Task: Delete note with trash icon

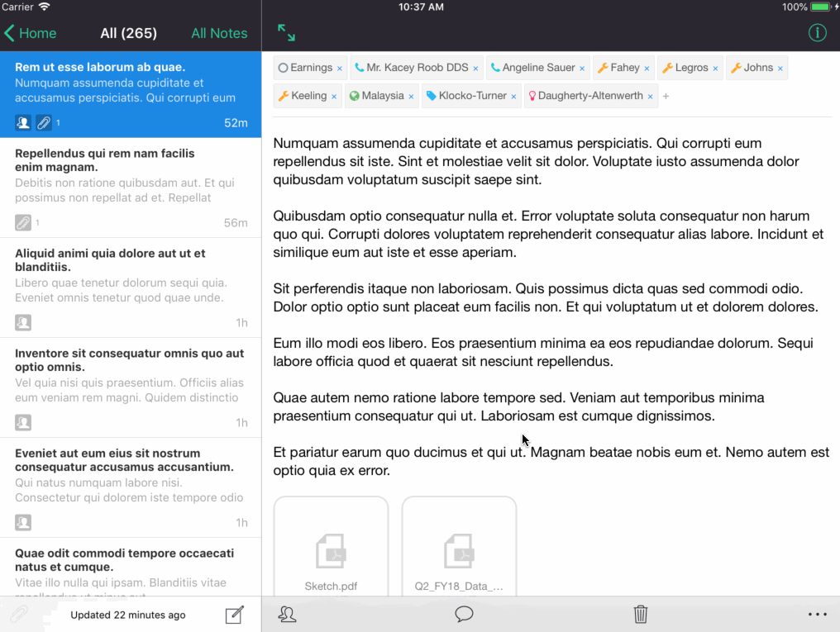Action: [641, 614]
